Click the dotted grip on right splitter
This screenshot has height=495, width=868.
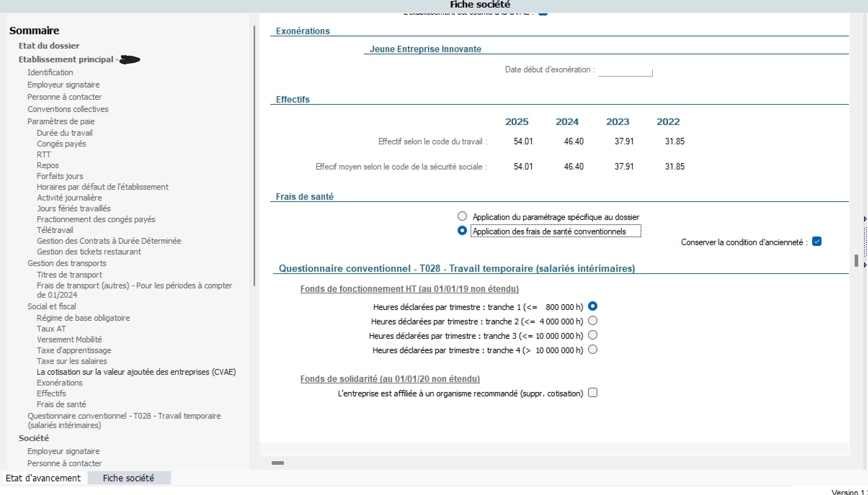(865, 242)
